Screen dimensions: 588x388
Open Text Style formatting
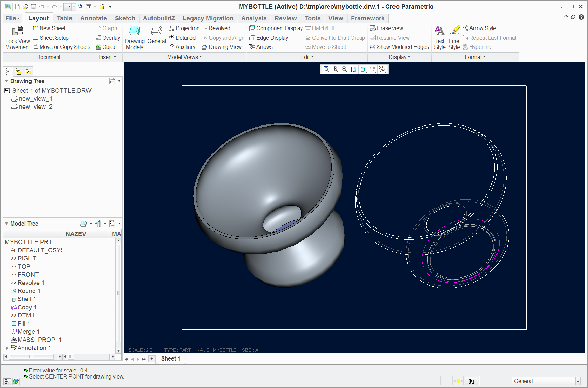tap(440, 38)
